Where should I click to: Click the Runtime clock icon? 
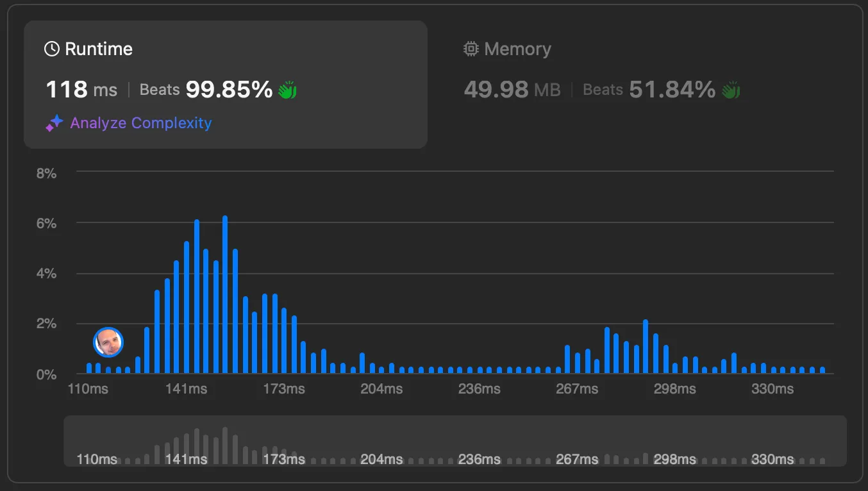click(51, 49)
